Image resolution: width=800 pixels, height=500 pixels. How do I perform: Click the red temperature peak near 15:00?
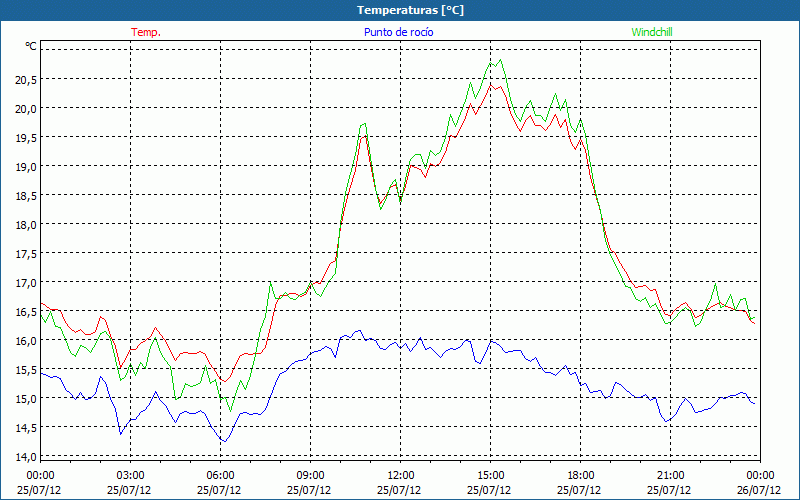click(x=491, y=85)
